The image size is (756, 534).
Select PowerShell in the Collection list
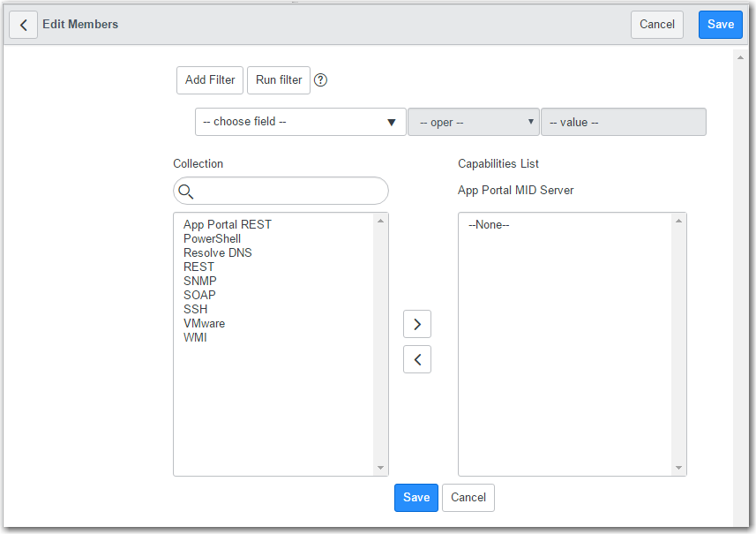click(212, 238)
